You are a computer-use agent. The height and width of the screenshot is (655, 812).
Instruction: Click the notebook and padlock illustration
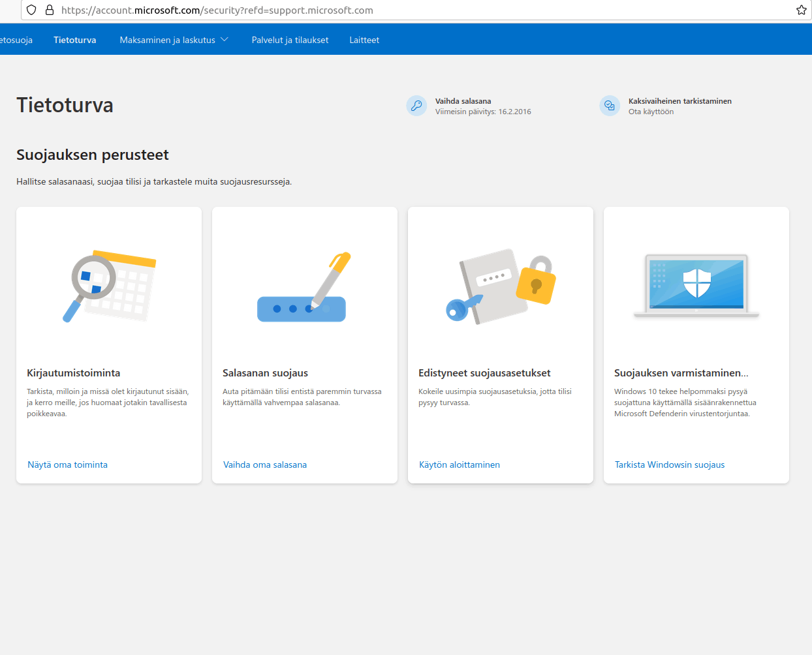click(501, 286)
